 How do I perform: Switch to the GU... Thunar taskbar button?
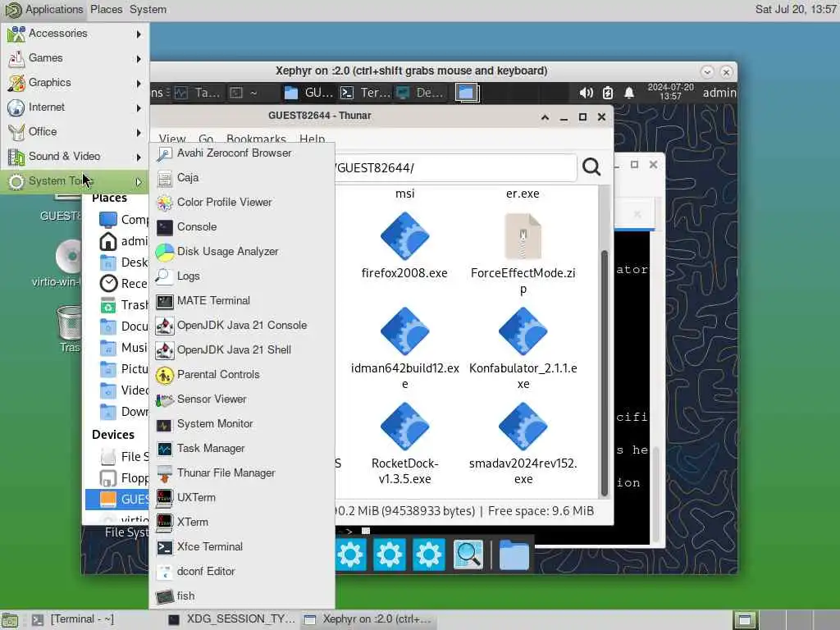(308, 93)
